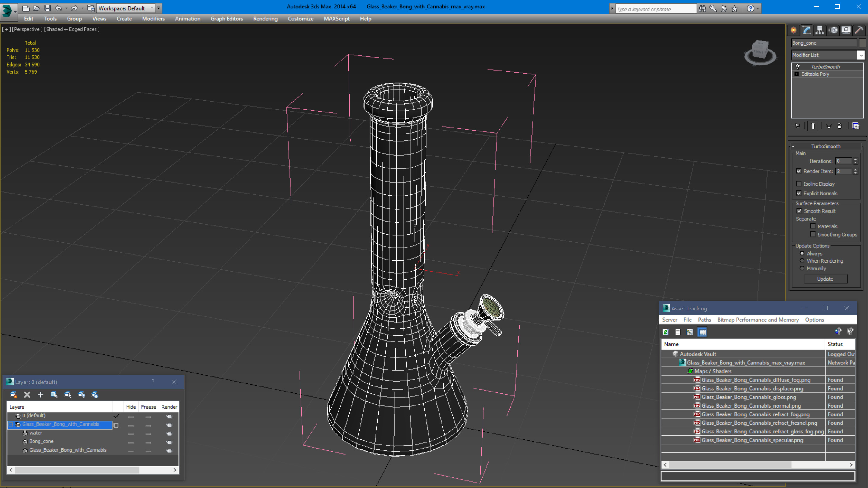Toggle Show End Result icon
The image size is (868, 488).
(x=813, y=126)
